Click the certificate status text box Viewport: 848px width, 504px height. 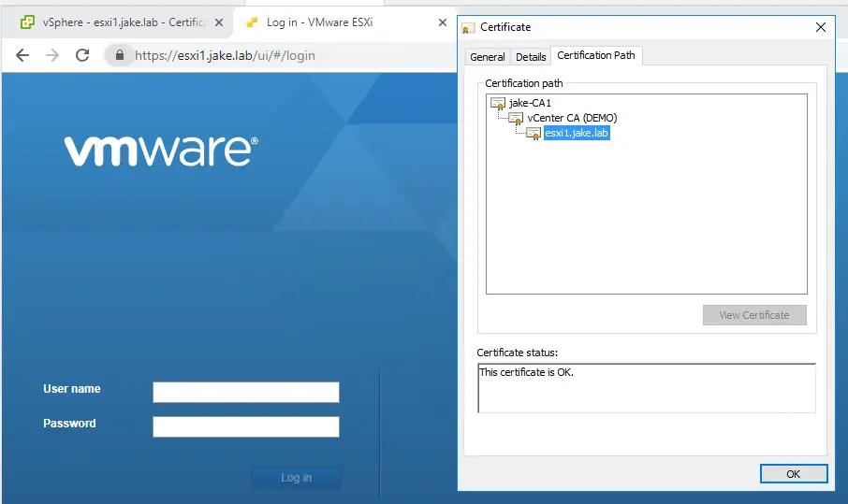(646, 388)
